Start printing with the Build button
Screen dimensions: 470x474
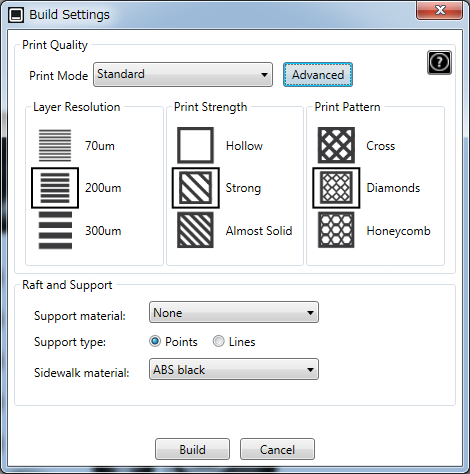(x=192, y=449)
